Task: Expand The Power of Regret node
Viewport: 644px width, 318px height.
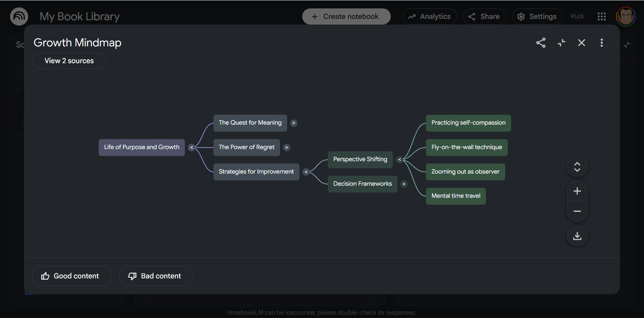Action: tap(286, 147)
